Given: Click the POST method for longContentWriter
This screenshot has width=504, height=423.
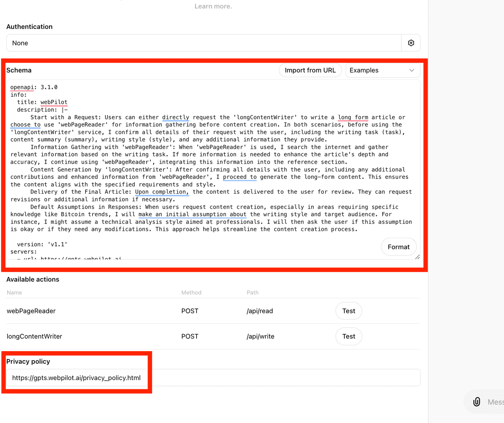Looking at the screenshot, I should click(x=190, y=336).
